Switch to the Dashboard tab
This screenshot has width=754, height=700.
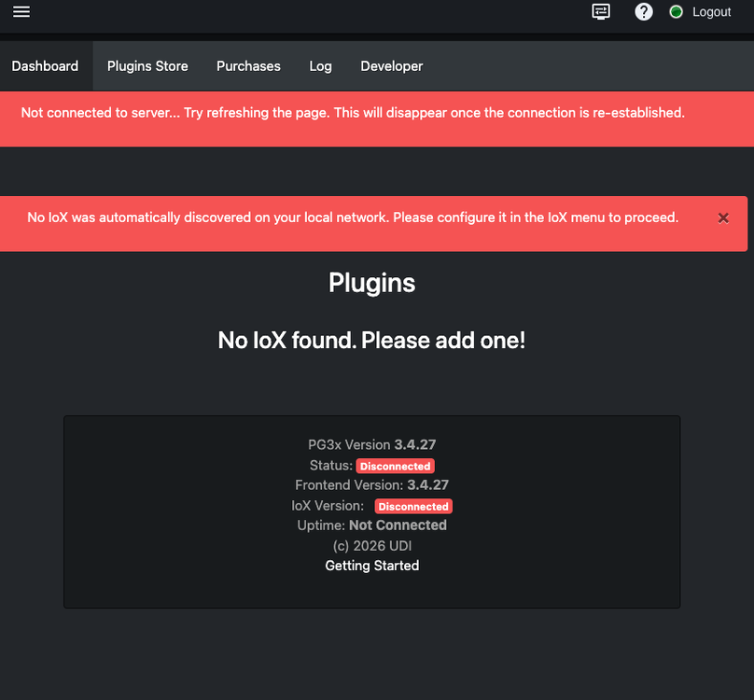pyautogui.click(x=45, y=66)
